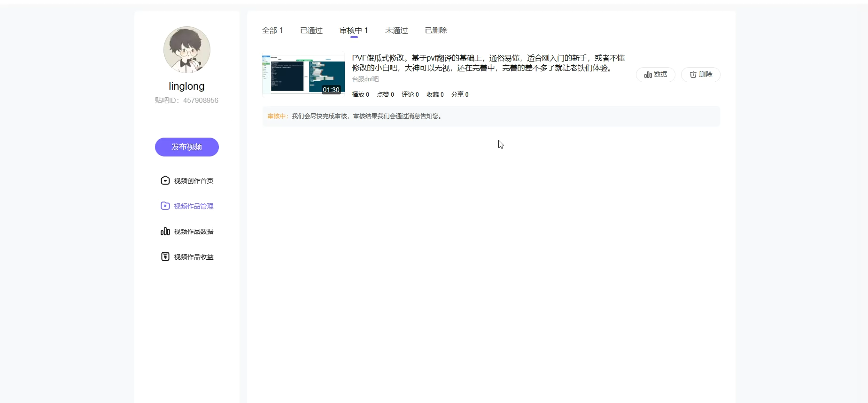Viewport: 868px width, 403px height.
Task: Click the 发布视频 button
Action: (x=187, y=147)
